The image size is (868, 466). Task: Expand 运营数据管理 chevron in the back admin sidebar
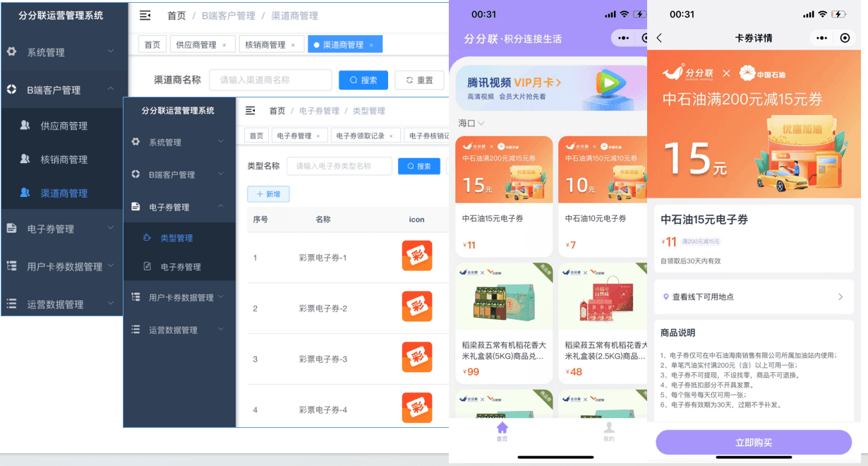111,304
